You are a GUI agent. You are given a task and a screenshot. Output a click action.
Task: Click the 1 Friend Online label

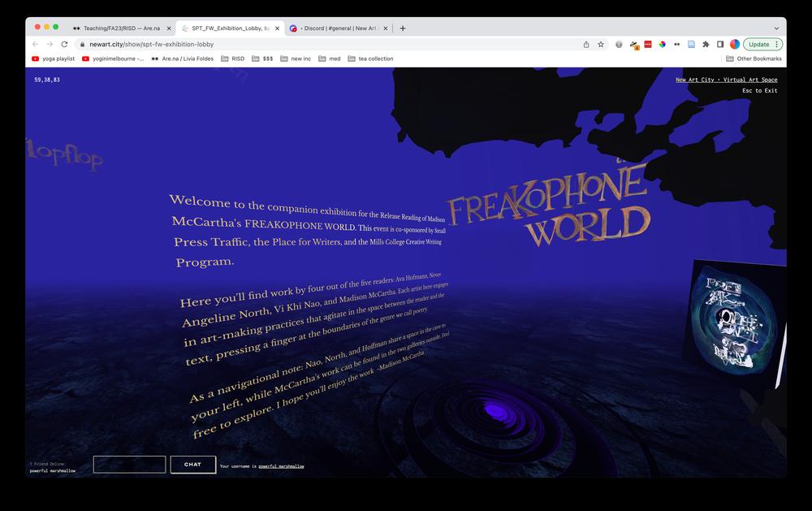[48, 464]
